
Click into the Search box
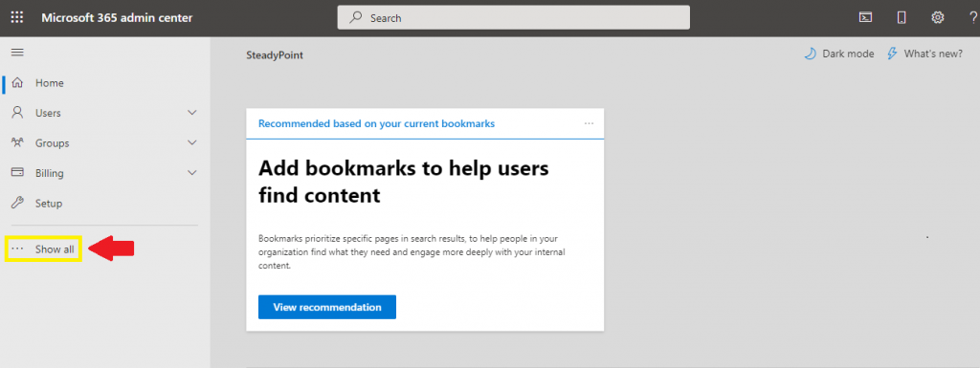point(514,17)
